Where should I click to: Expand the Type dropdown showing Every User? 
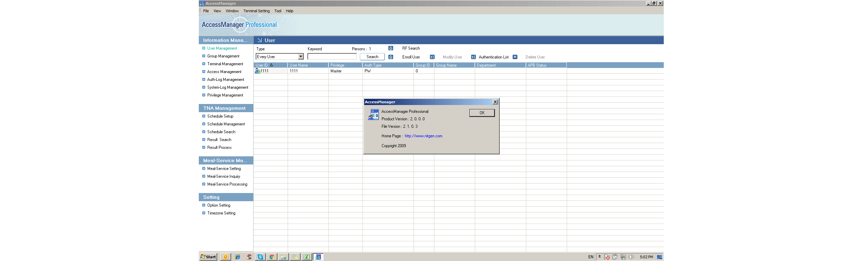pyautogui.click(x=301, y=57)
